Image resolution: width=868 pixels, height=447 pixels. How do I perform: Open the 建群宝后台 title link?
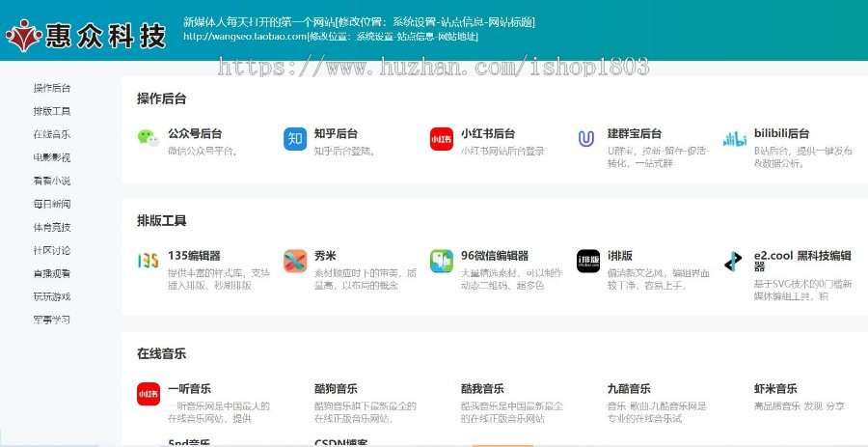(635, 133)
